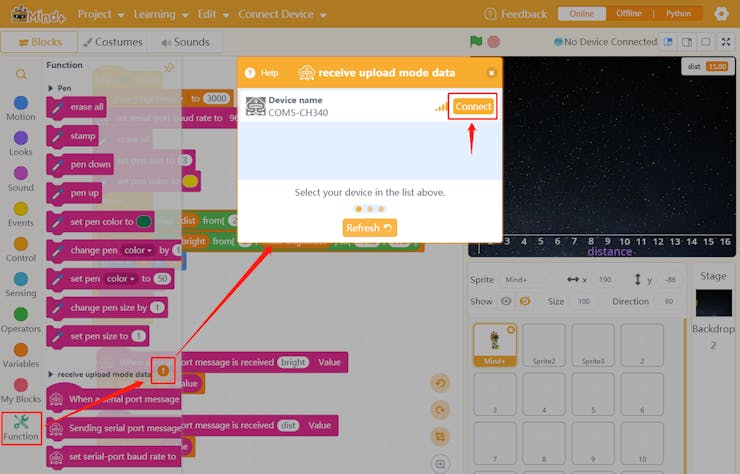
Task: Select the Sounds tab
Action: pyautogui.click(x=185, y=42)
